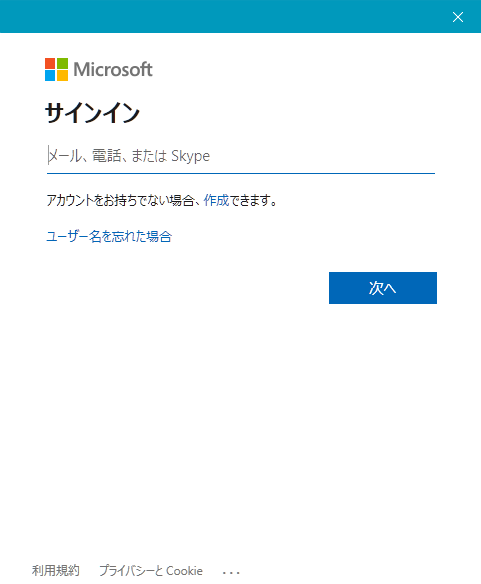View terms of use via 利用規約

[56, 570]
